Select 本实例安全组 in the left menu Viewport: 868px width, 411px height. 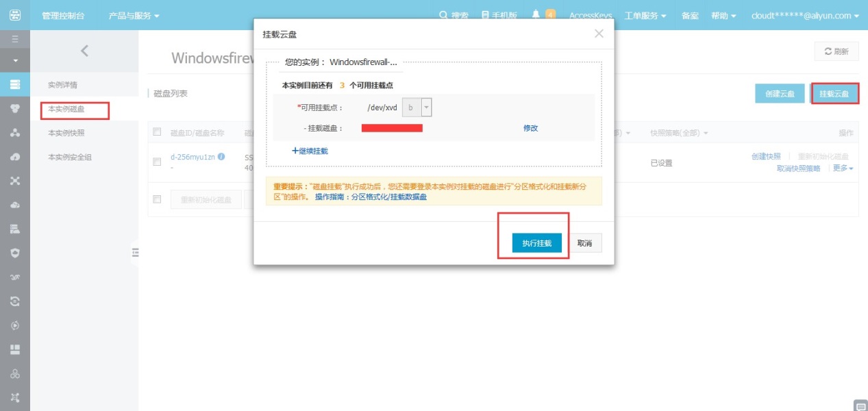click(70, 157)
